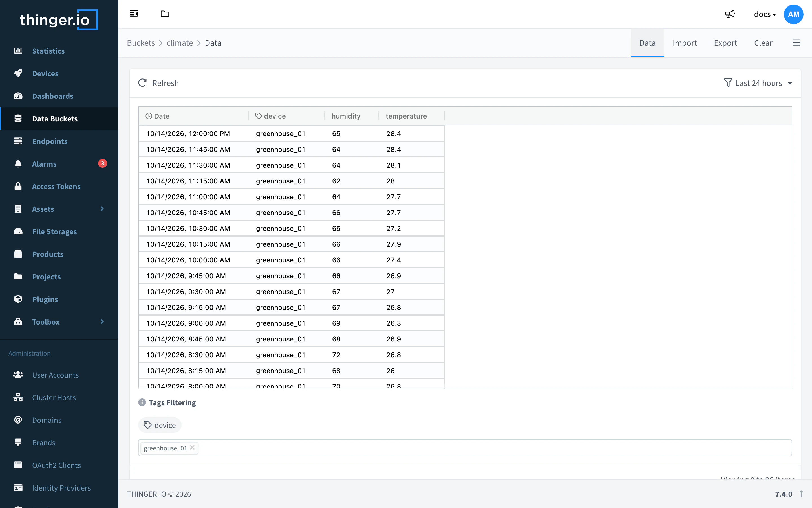Switch to the Import tab
Screen dimensions: 812x508
point(685,43)
